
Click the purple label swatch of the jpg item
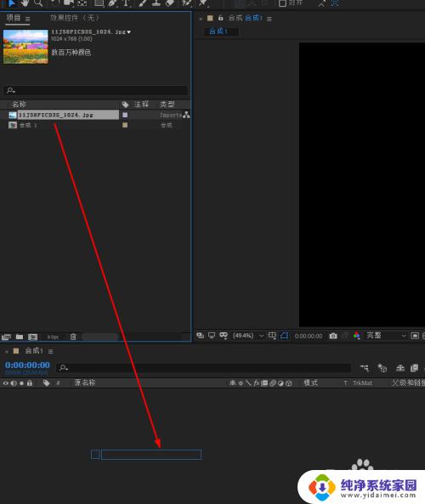(125, 115)
